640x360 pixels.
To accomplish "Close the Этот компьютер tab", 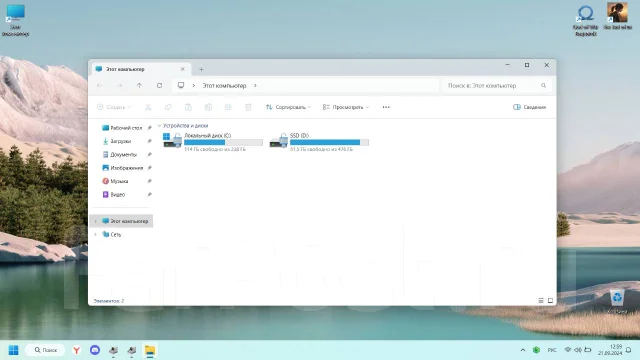I will 182,69.
